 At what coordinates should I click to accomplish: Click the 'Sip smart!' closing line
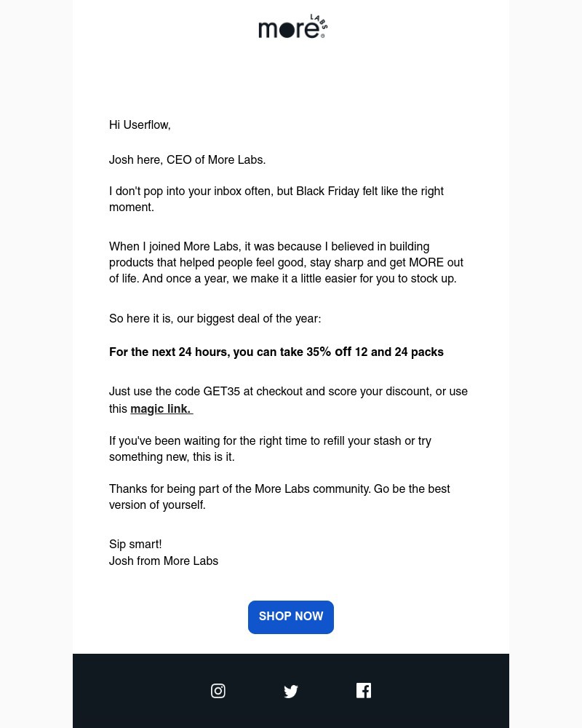click(135, 545)
